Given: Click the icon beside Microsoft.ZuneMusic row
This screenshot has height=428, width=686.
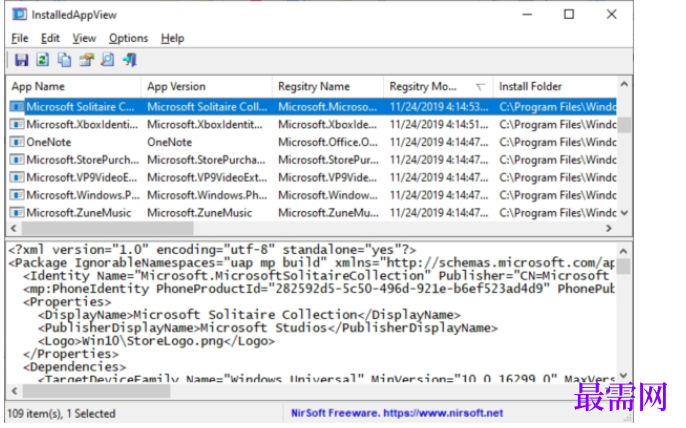Looking at the screenshot, I should pos(17,213).
